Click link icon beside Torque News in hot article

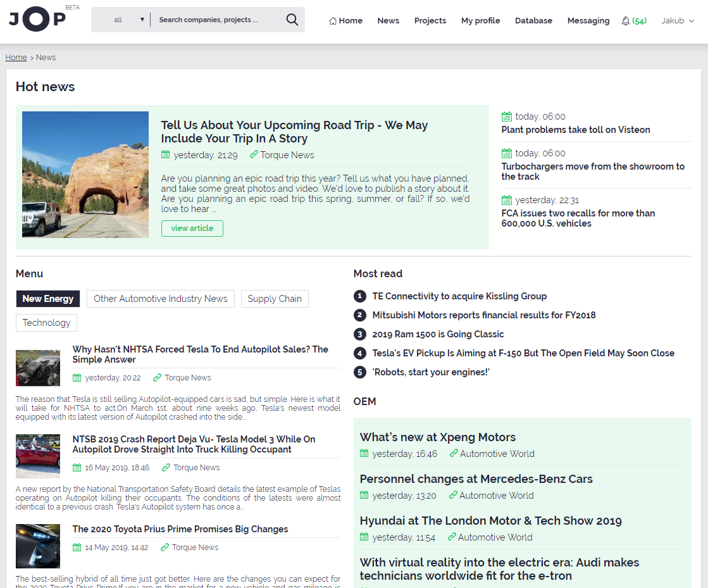point(254,154)
